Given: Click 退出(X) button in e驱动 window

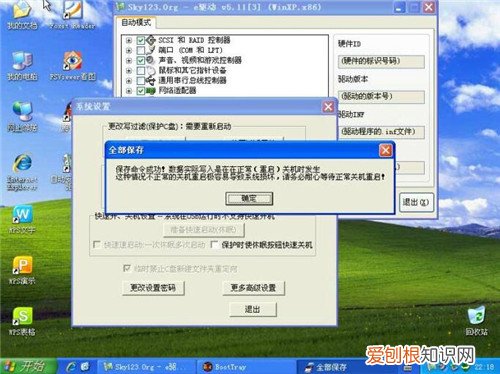Looking at the screenshot, I should click(416, 202).
